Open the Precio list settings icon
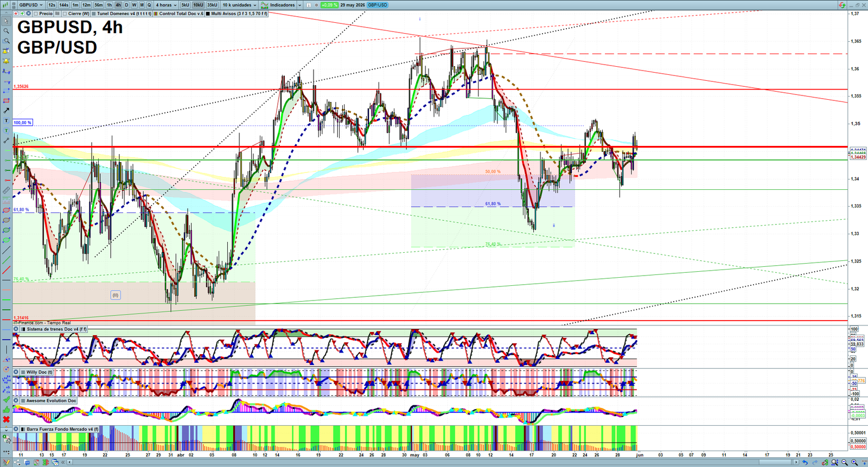Image resolution: width=868 pixels, height=467 pixels. point(58,14)
